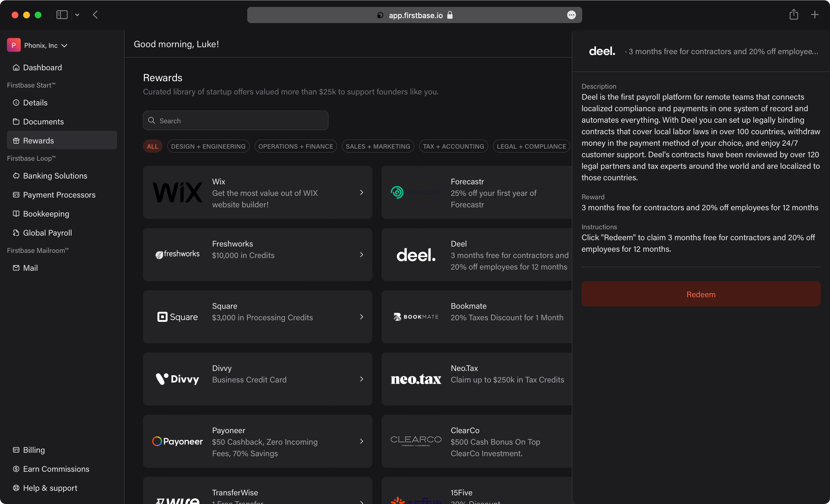
Task: Open Banking Solutions piggy bank icon
Action: [x=16, y=176]
